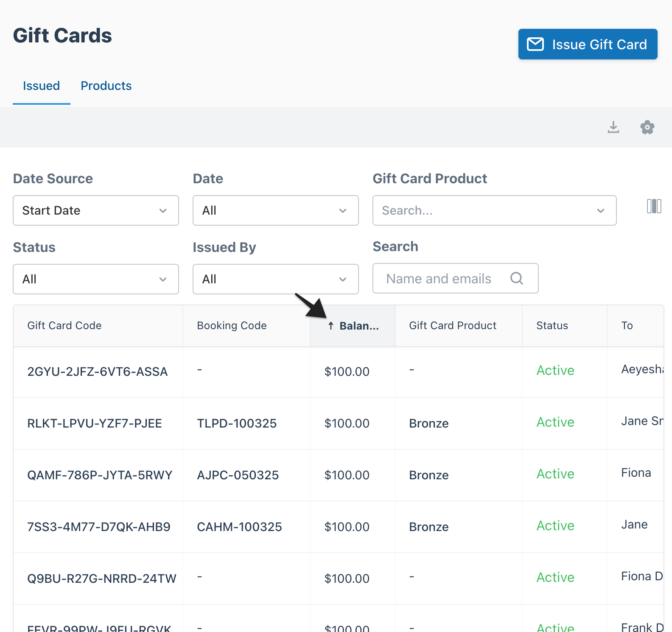Screen dimensions: 672x632
Task: Click booking code CAHM-100325
Action: 240,527
